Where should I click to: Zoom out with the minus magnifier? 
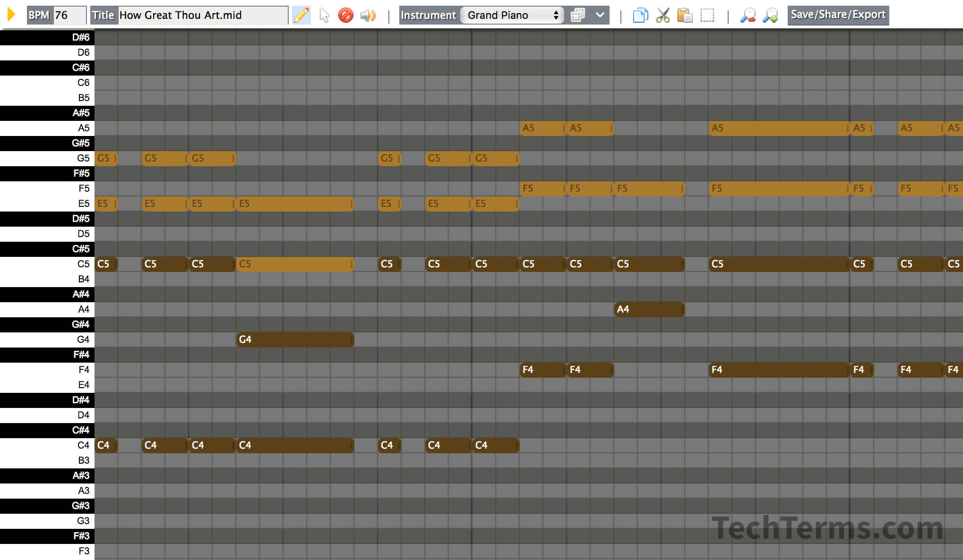pyautogui.click(x=748, y=15)
